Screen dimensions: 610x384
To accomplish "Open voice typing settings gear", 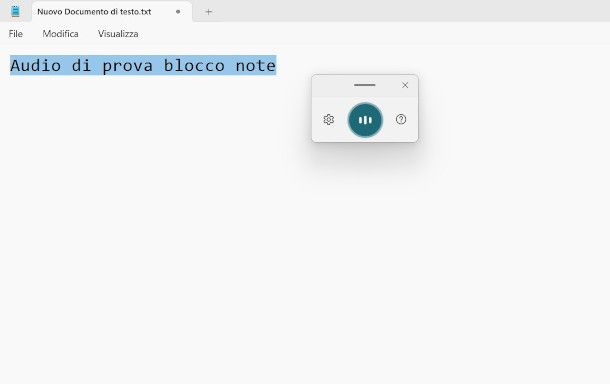I will (x=329, y=119).
